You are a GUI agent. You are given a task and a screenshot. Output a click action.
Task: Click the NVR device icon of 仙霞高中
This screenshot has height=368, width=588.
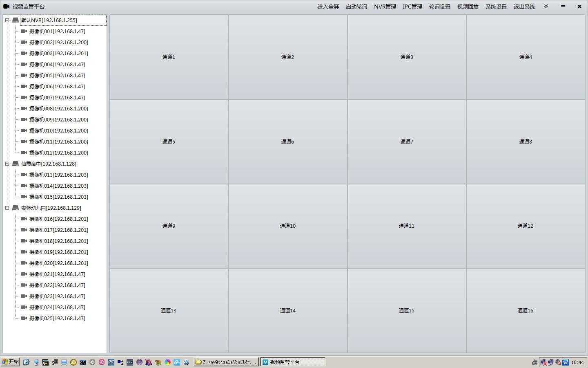(16, 164)
